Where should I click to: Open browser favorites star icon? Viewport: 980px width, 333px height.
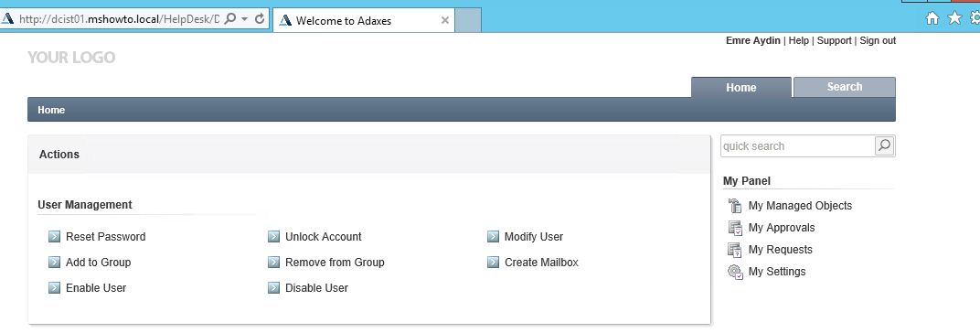point(954,18)
